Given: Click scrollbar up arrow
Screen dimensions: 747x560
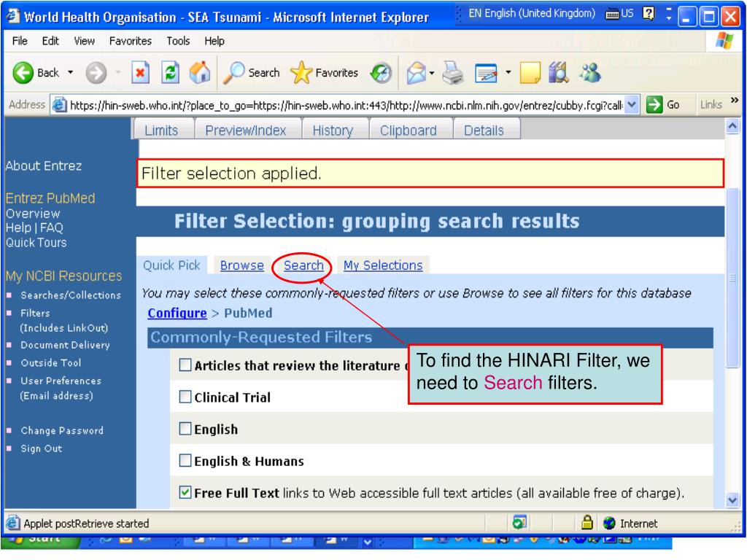Looking at the screenshot, I should (x=732, y=125).
